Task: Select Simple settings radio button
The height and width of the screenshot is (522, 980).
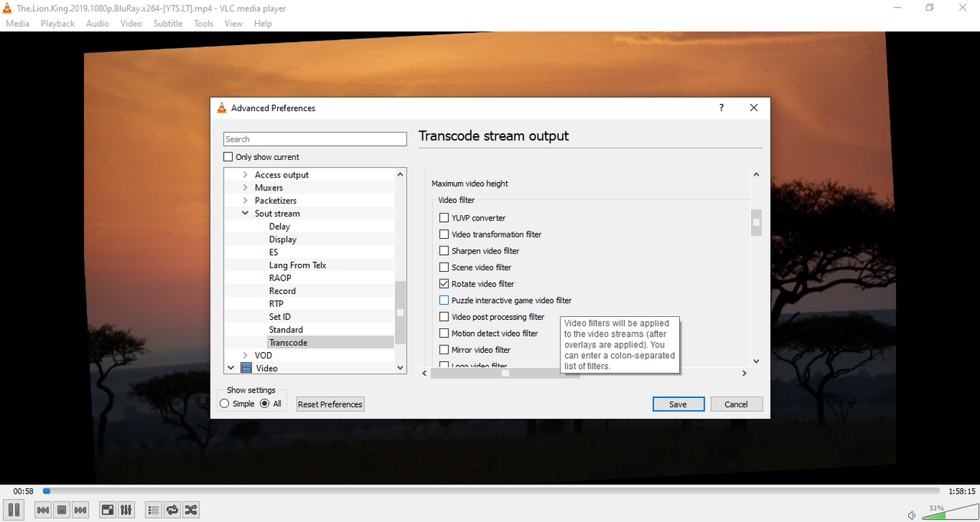Action: (x=224, y=403)
